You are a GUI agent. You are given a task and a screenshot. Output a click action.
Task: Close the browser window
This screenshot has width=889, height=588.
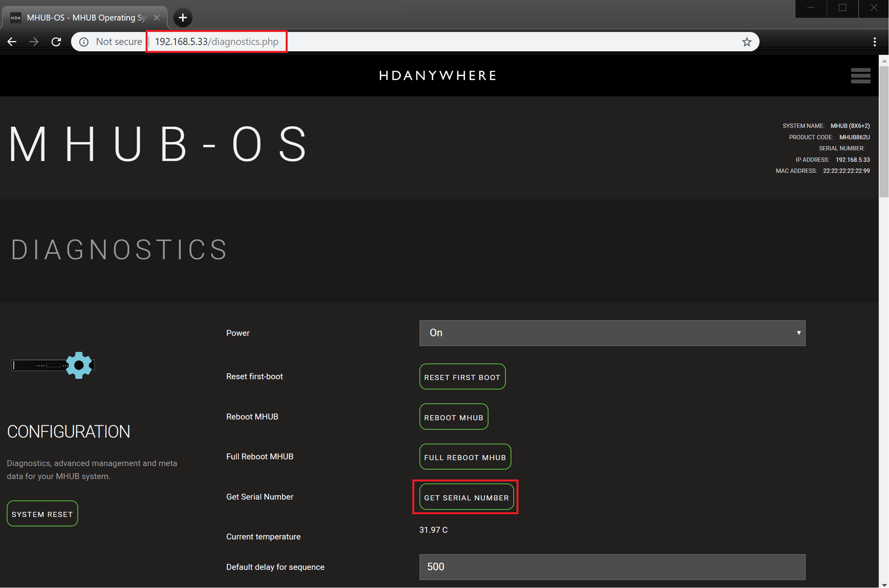point(874,8)
